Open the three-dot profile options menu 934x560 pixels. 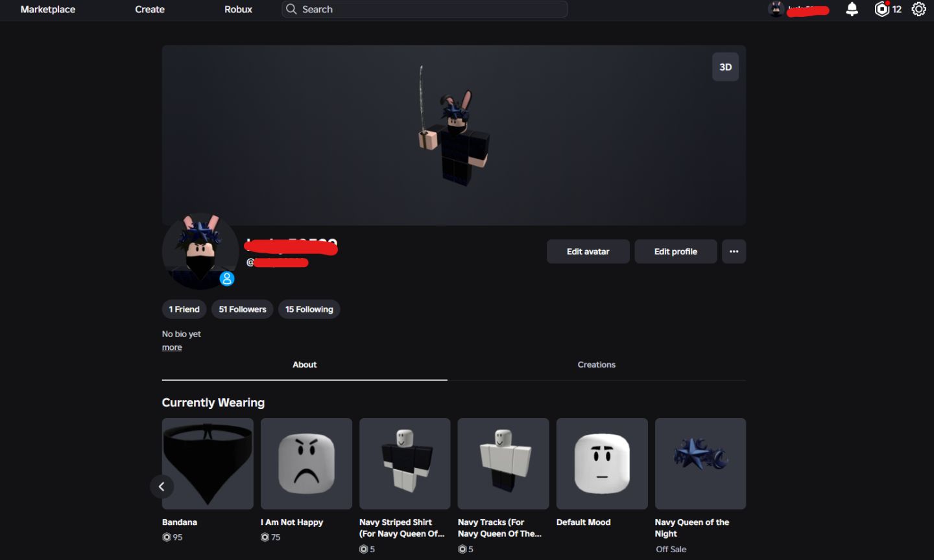tap(734, 251)
